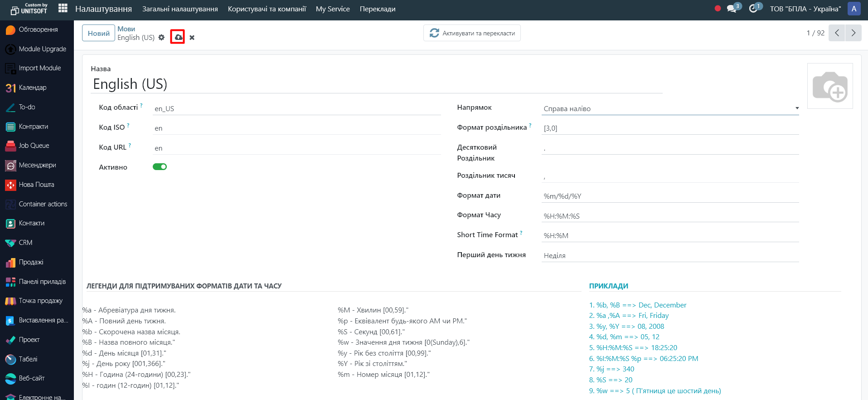This screenshot has height=400, width=868.
Task: Open the CRM app in sidebar
Action: pyautogui.click(x=25, y=243)
